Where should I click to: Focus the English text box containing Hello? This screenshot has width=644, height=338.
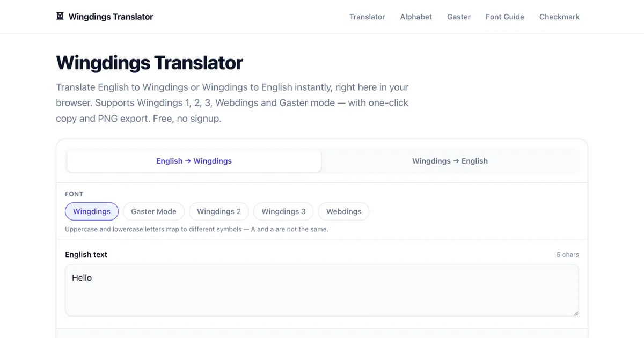(322, 290)
